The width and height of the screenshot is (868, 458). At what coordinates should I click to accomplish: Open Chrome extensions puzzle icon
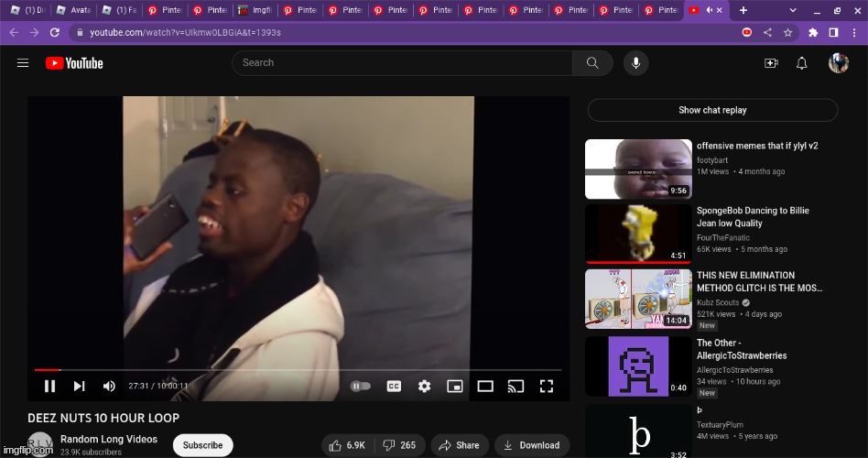pos(813,33)
